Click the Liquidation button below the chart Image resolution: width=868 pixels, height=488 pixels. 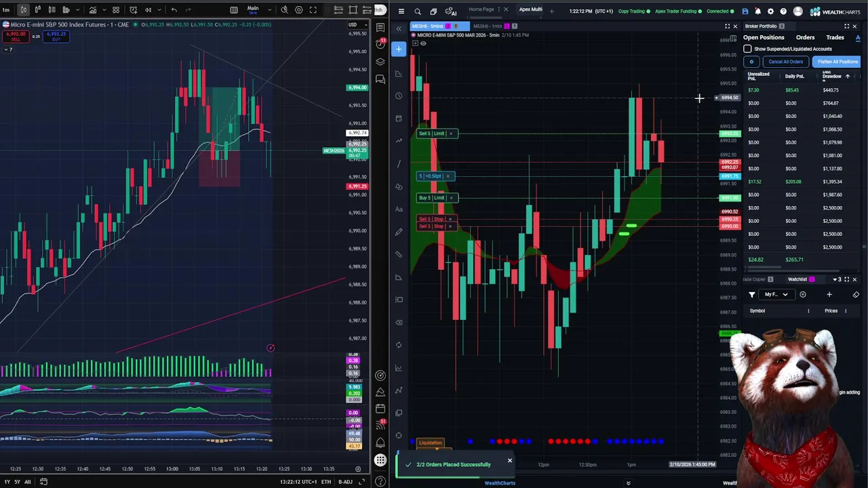430,443
